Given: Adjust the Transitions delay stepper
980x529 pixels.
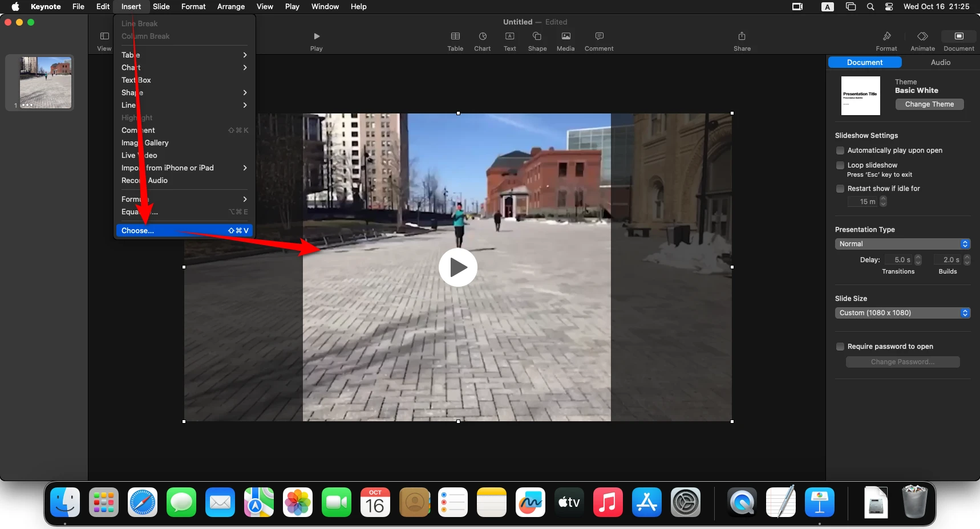Looking at the screenshot, I should point(918,259).
